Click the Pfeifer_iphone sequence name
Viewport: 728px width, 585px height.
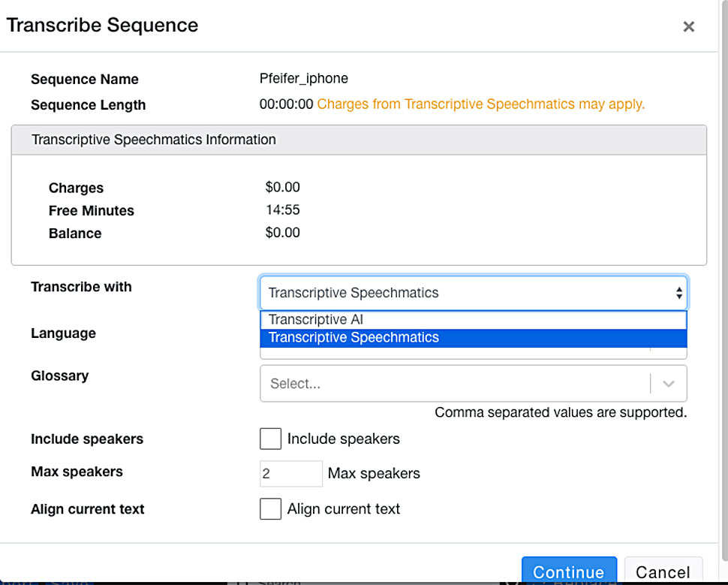click(x=304, y=79)
